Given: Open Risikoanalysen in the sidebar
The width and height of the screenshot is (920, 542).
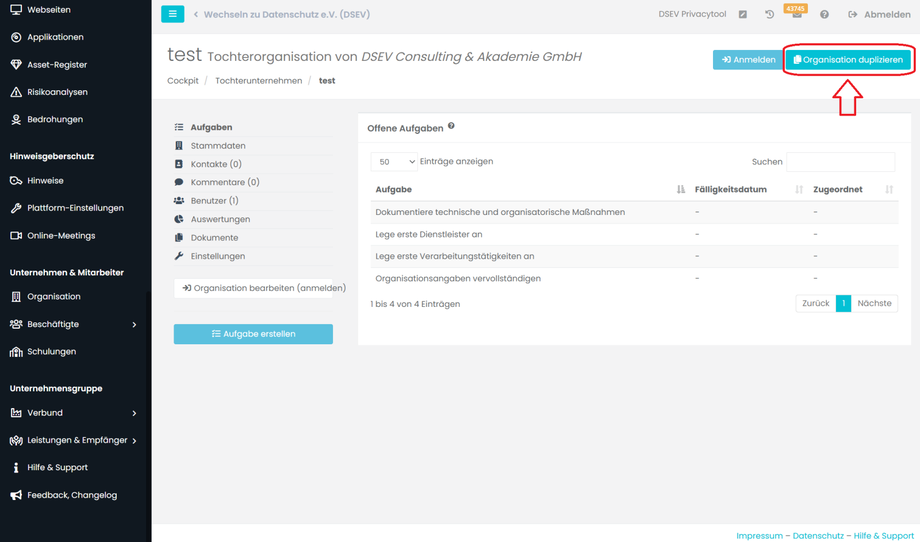Looking at the screenshot, I should pyautogui.click(x=57, y=92).
